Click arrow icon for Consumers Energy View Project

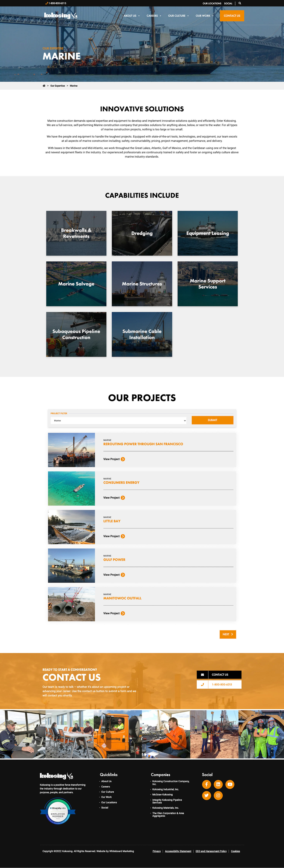click(123, 498)
